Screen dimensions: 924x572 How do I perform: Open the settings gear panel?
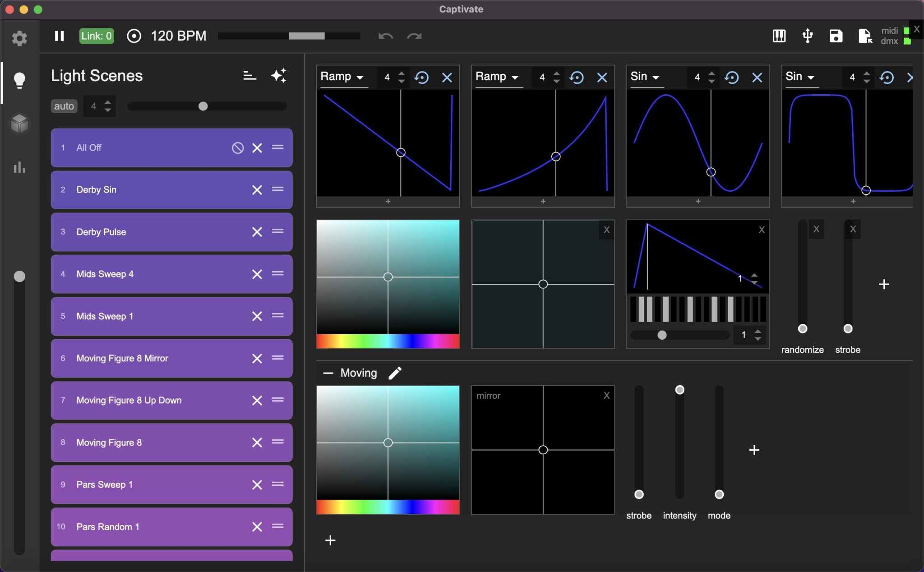(19, 38)
